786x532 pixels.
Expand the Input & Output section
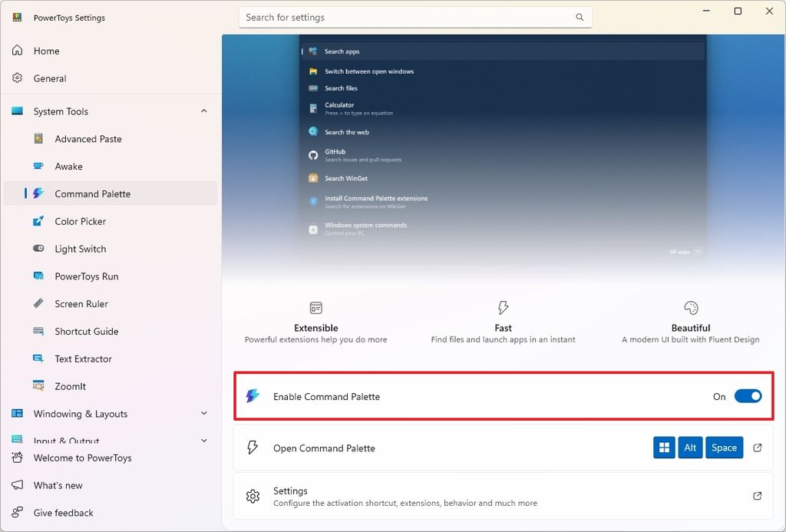(x=203, y=441)
